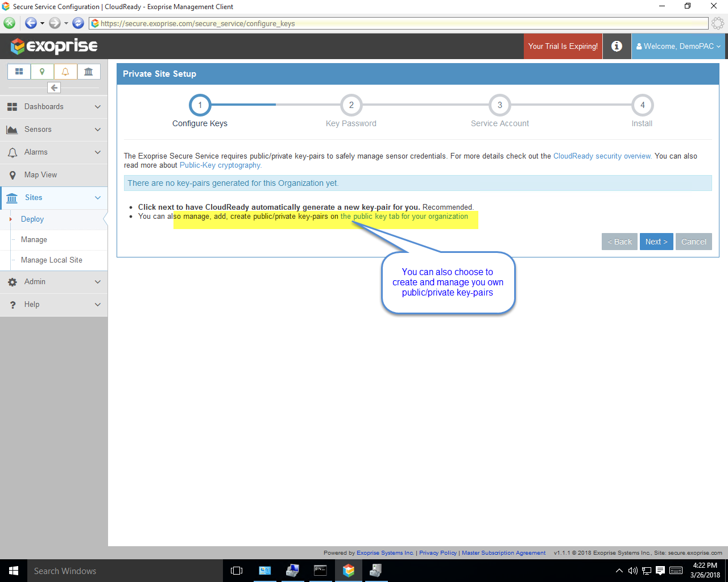
Task: Collapse the sidebar with the left arrow
Action: [x=54, y=88]
